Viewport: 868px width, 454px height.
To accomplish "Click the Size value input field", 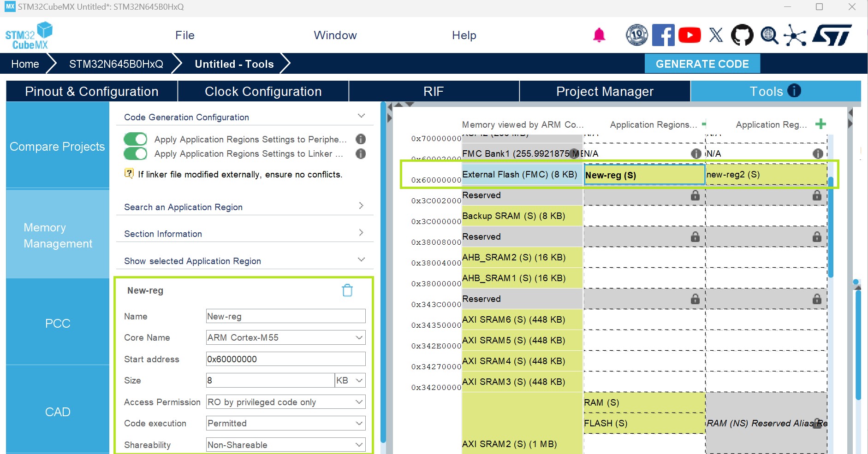I will pyautogui.click(x=270, y=380).
